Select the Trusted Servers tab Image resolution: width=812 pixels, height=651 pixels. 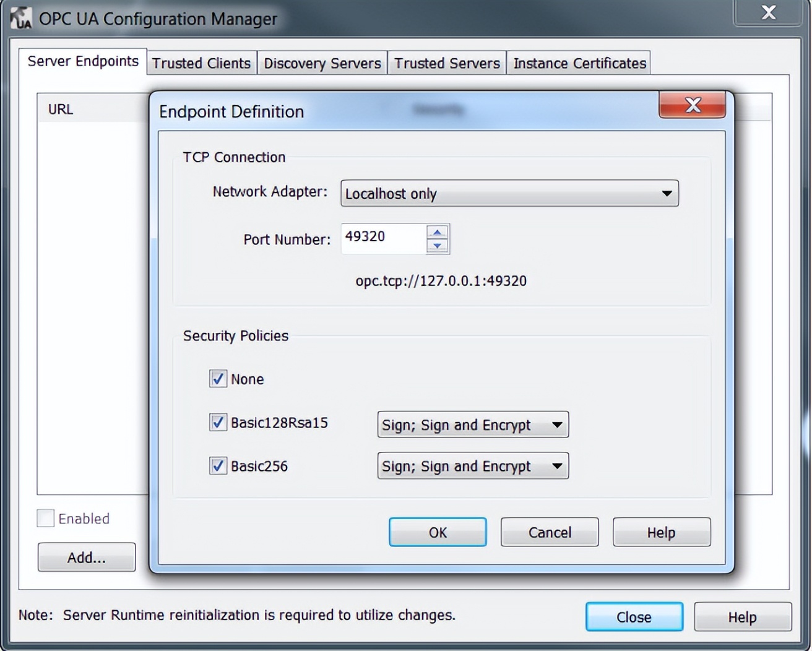(447, 63)
